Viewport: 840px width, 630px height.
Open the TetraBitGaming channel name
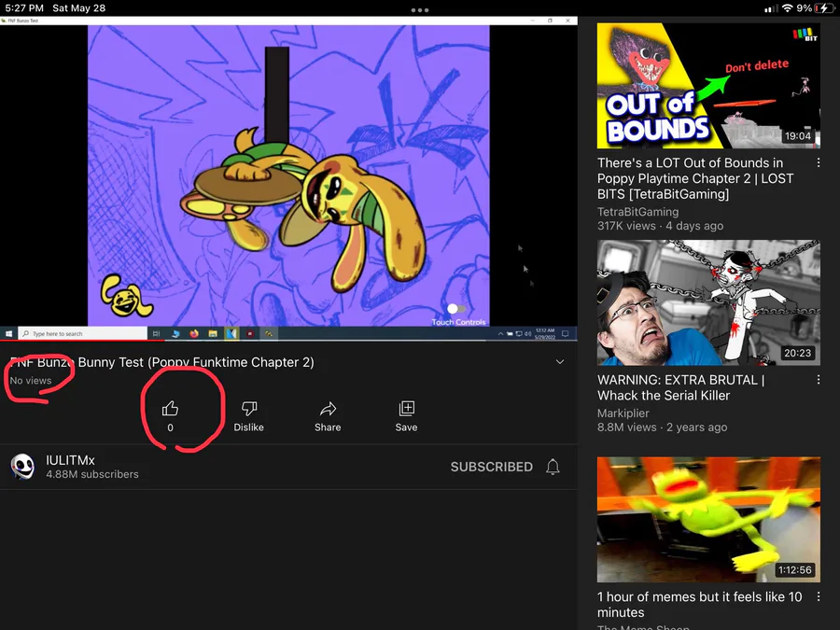[637, 212]
